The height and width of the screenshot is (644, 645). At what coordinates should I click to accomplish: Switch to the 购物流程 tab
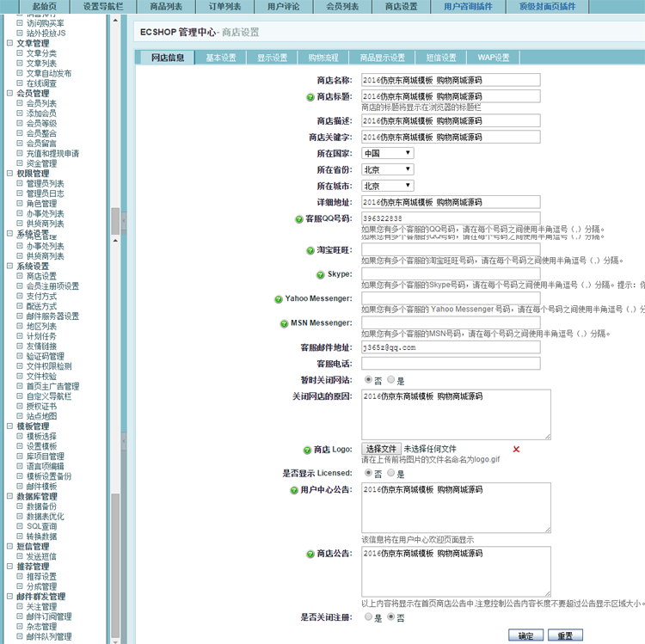point(323,58)
